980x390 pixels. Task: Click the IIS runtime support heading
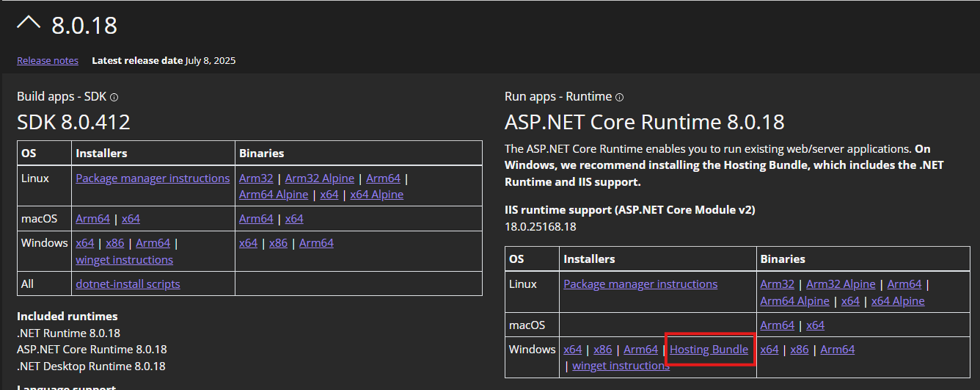(630, 209)
